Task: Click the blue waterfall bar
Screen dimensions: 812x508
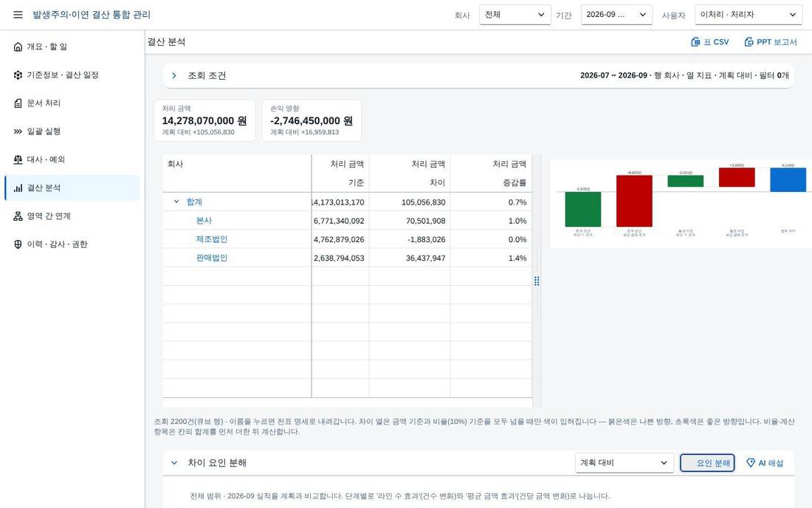Action: 788,179
